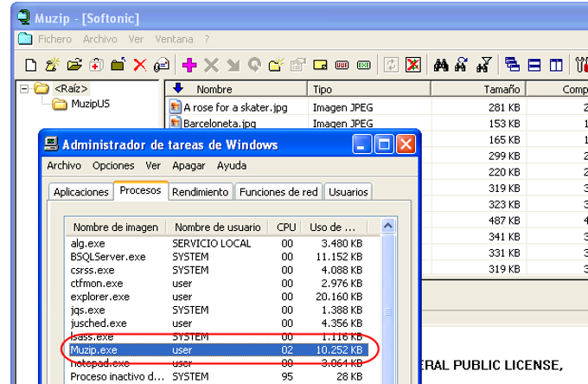Open the Apagar menu
The image size is (588, 384).
pyautogui.click(x=189, y=165)
